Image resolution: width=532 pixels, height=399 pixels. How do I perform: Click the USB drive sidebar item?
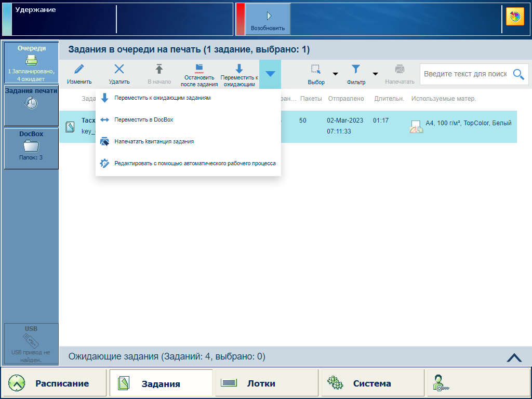[x=31, y=344]
